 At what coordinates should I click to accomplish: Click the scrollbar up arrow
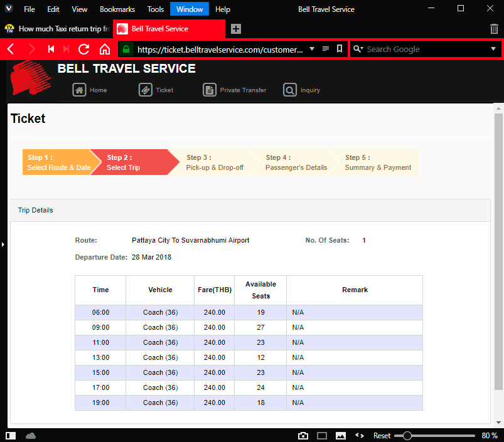498,108
